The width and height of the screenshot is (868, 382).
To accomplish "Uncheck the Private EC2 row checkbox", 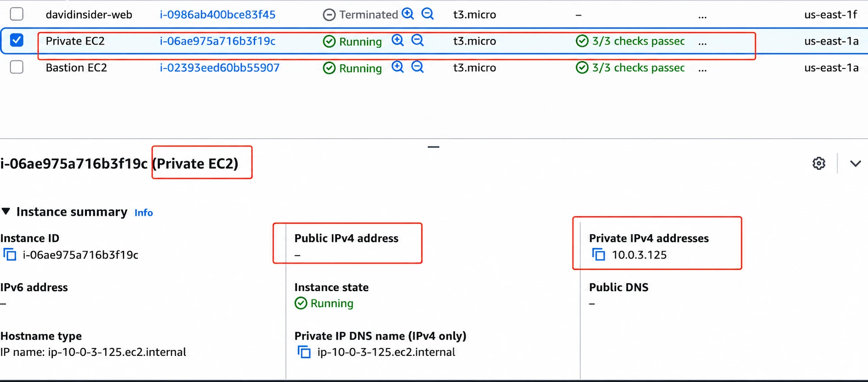I will click(x=17, y=40).
